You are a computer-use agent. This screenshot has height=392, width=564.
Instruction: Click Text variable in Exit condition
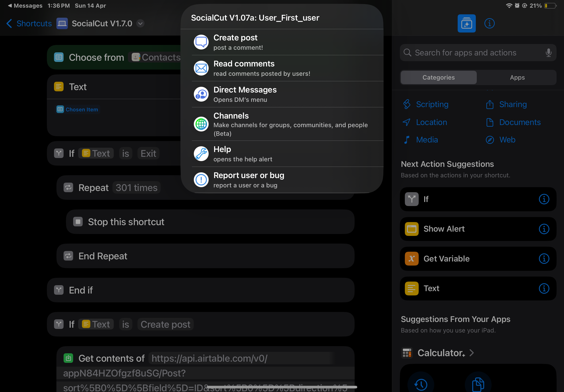pyautogui.click(x=96, y=153)
